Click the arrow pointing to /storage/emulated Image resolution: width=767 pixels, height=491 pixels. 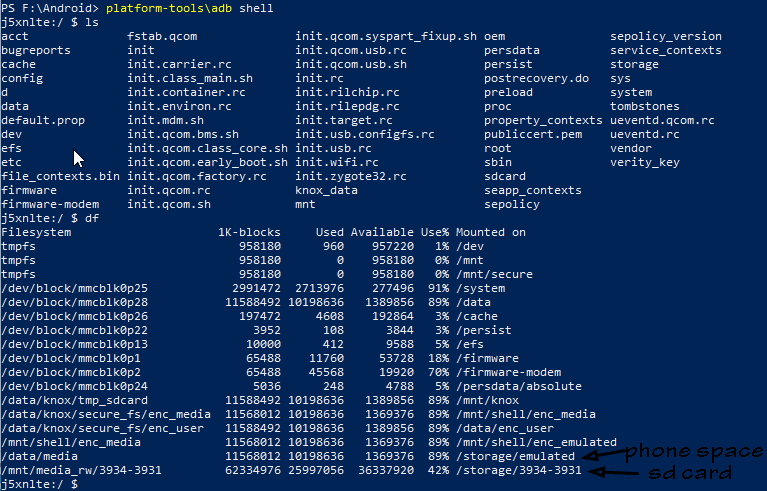[602, 455]
